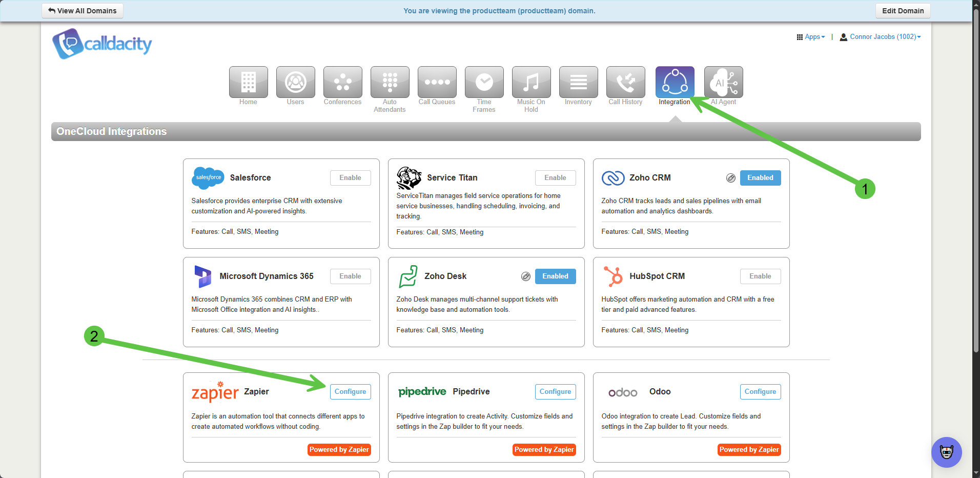Click the Zoho CRM edit pencil icon
Viewport: 980px width, 478px height.
(731, 178)
